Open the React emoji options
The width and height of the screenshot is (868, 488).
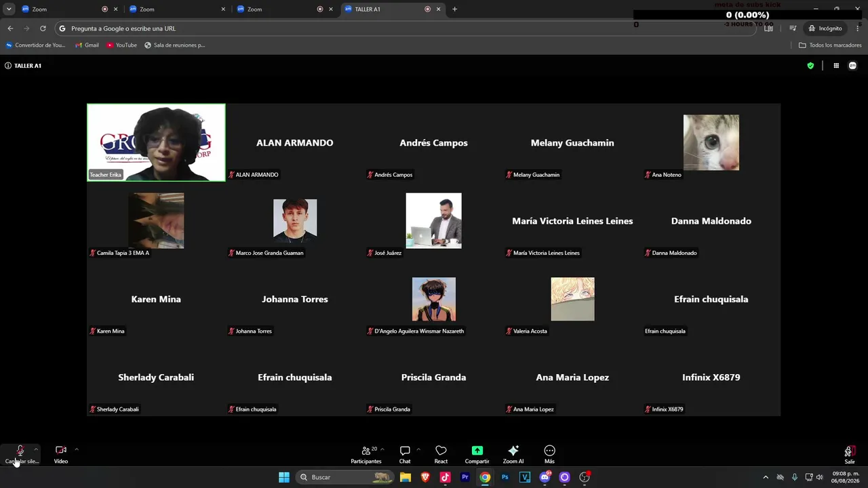(x=441, y=453)
